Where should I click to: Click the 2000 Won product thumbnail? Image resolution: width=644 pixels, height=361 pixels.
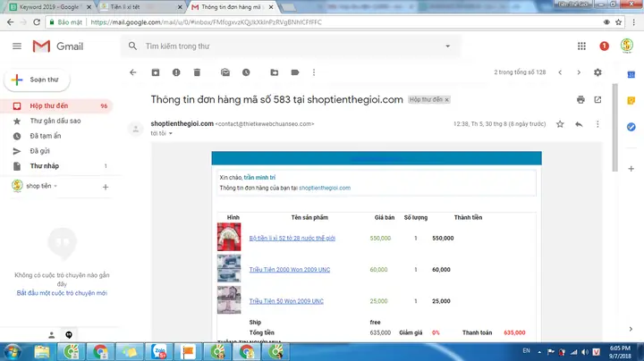point(229,269)
